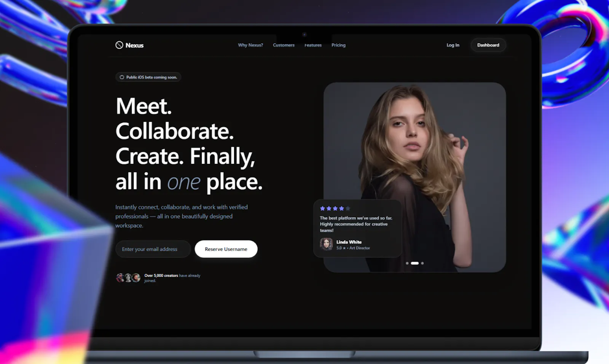Click the third creator avatar
This screenshot has width=609, height=364.
[136, 278]
